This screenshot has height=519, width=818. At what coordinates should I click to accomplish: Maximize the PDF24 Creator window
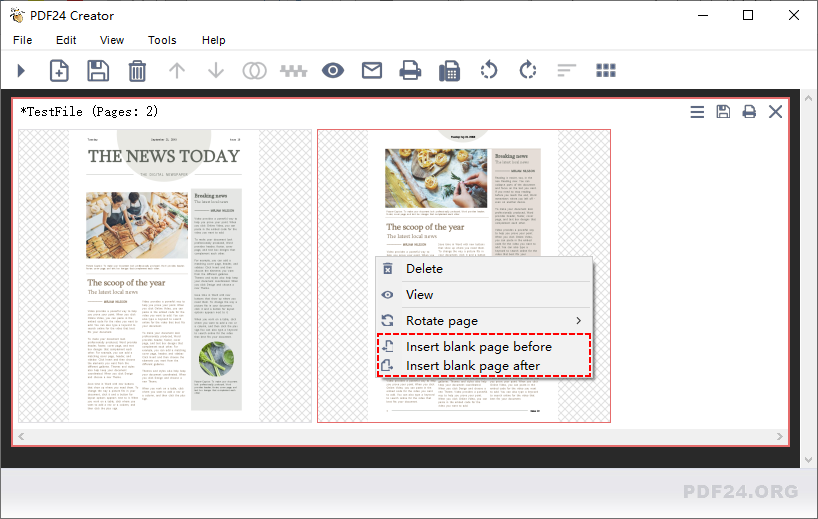pyautogui.click(x=748, y=15)
